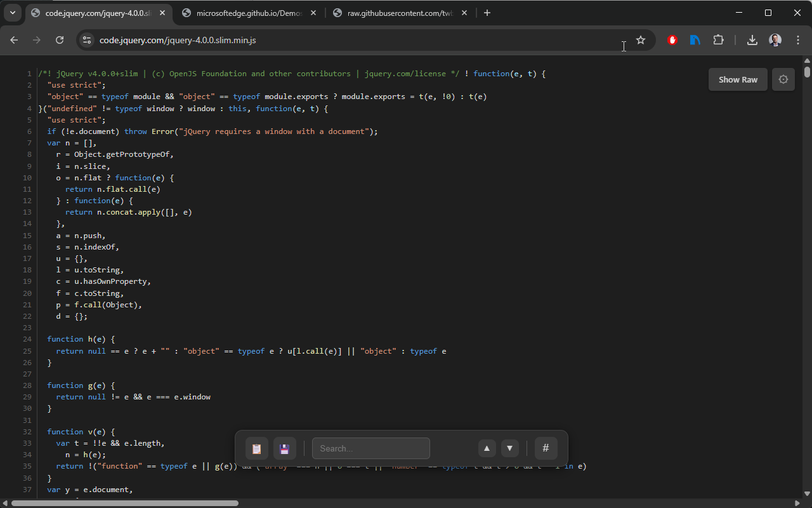View browser Downloads
The height and width of the screenshot is (508, 812).
[x=752, y=39]
